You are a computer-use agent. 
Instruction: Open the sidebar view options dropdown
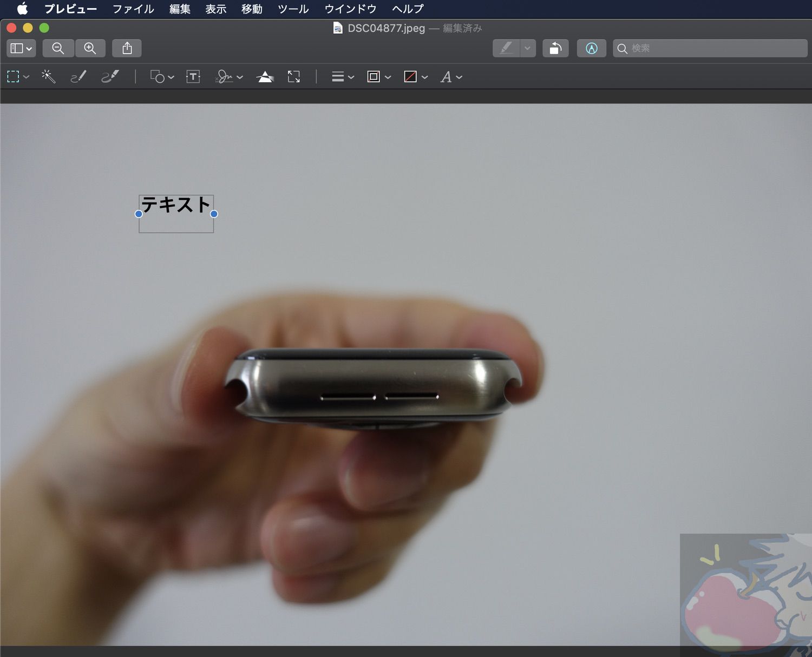[x=21, y=48]
